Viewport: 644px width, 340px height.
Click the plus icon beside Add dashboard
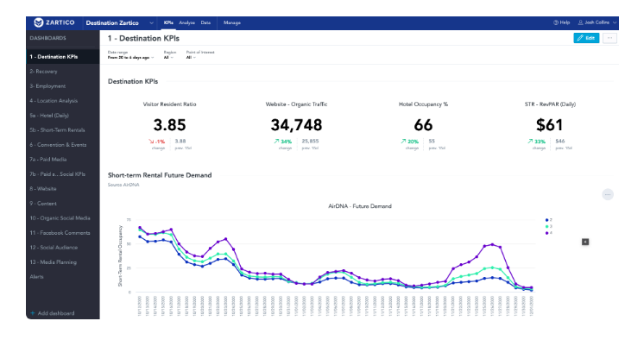click(x=33, y=313)
